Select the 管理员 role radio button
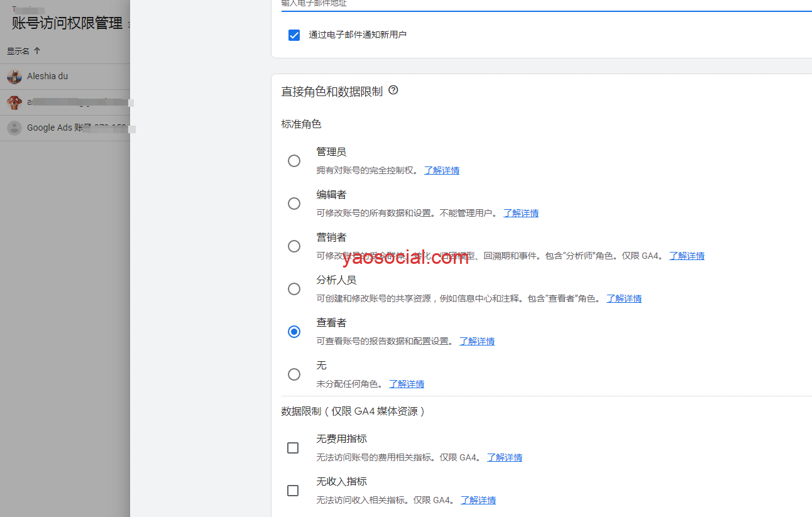Image resolution: width=812 pixels, height=517 pixels. coord(294,161)
